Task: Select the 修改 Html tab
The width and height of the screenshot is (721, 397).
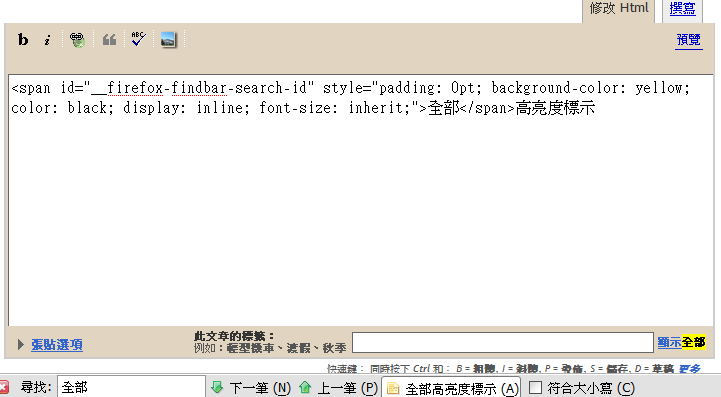Action: coord(618,8)
